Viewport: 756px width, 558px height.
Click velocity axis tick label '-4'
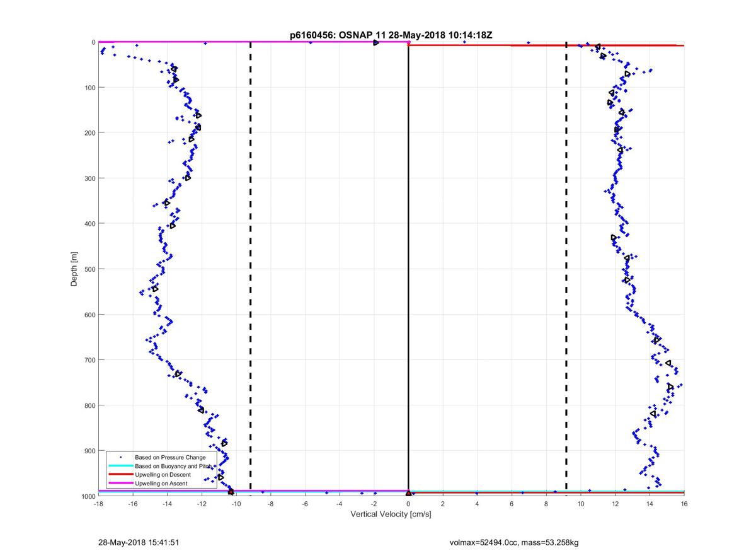click(340, 504)
